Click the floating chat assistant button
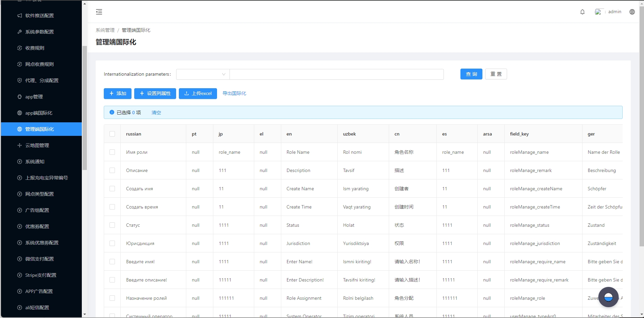Image resolution: width=644 pixels, height=318 pixels. point(608,297)
